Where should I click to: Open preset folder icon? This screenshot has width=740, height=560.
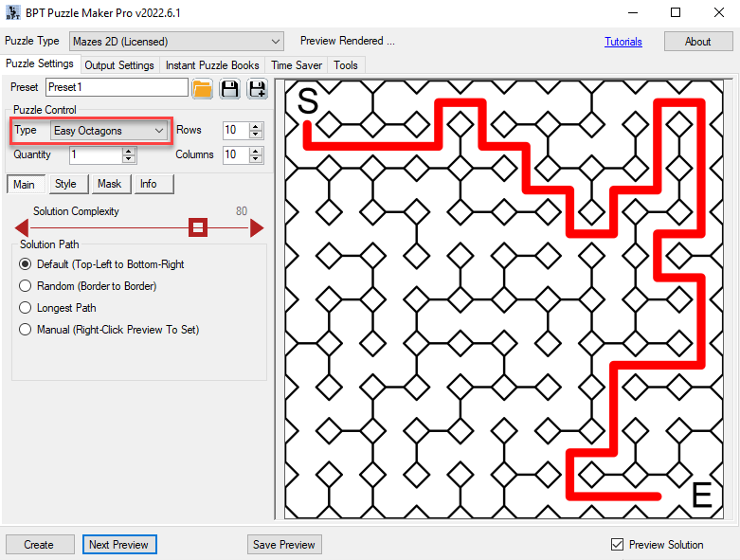202,88
